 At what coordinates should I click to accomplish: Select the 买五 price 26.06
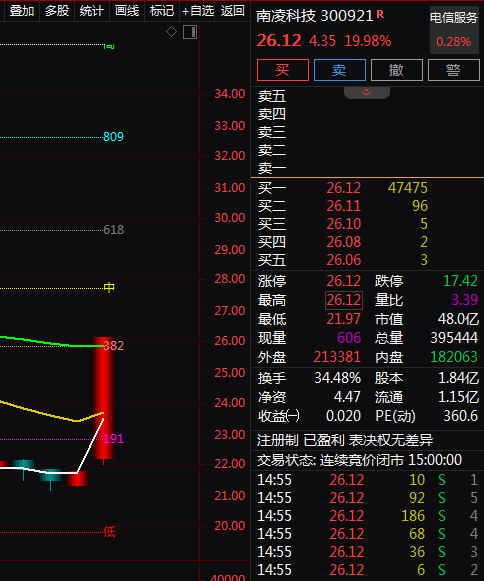click(344, 260)
